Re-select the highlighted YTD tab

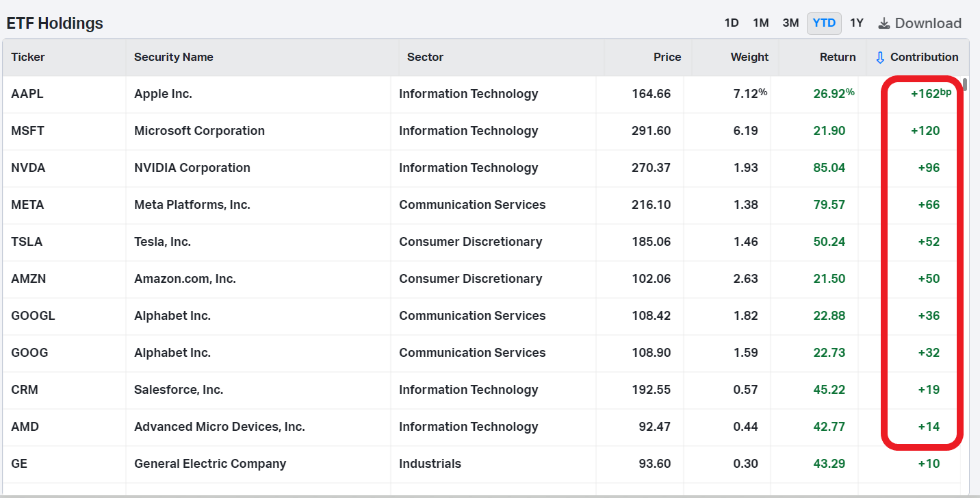pos(824,23)
